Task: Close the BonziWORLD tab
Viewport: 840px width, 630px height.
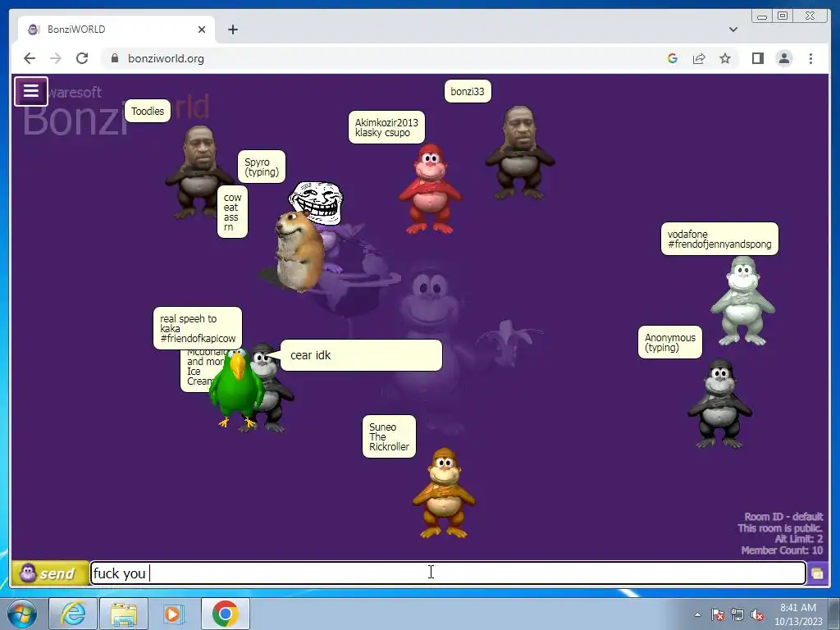Action: pyautogui.click(x=202, y=30)
